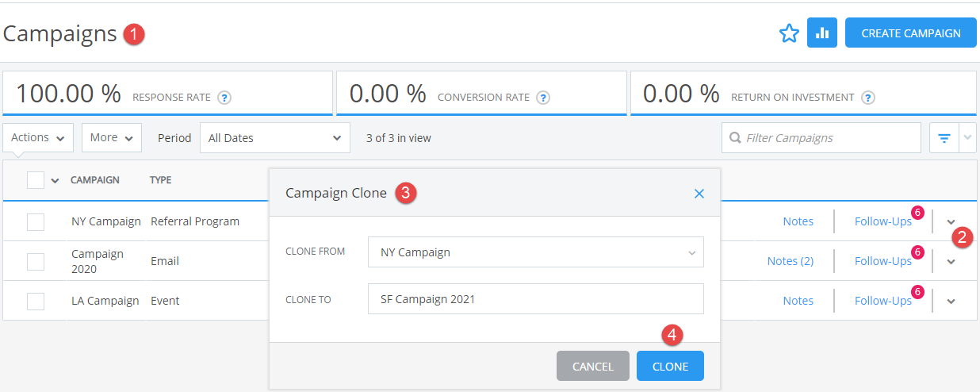Expand row menu chevron for Campaign 2020
The image size is (980, 392).
coord(951,261)
